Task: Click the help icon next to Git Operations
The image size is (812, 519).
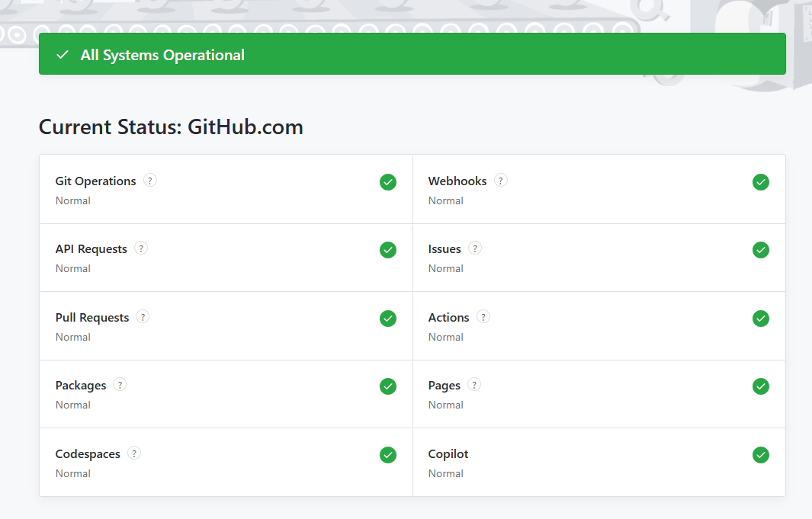Action: point(150,181)
